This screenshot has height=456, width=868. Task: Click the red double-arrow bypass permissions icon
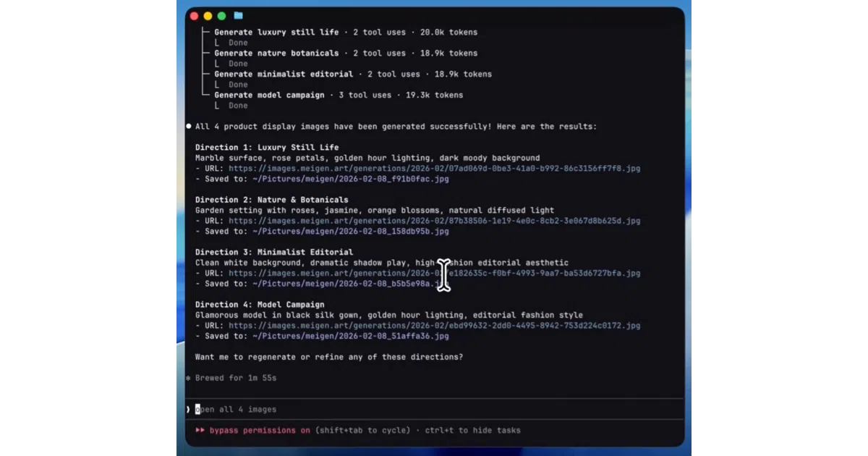[x=200, y=430]
